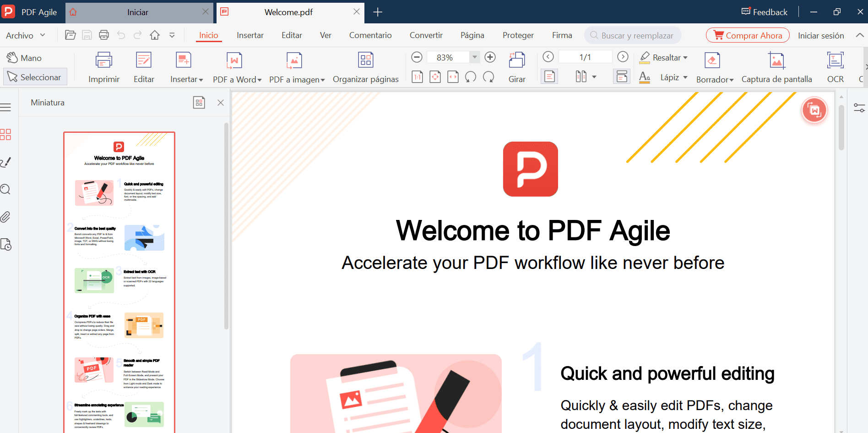Open the attachments paperclip panel
This screenshot has height=433, width=868.
tap(6, 217)
